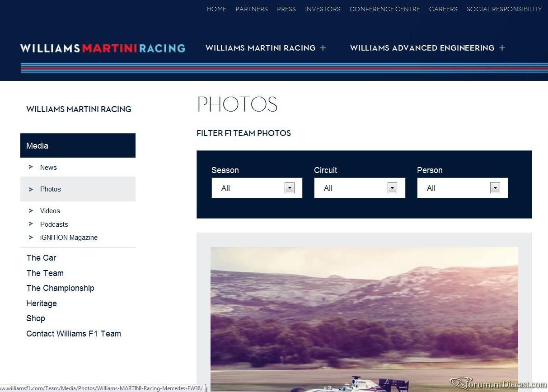Expand the Williams Advanced Engineering plus icon
This screenshot has width=548, height=392.
[x=502, y=48]
